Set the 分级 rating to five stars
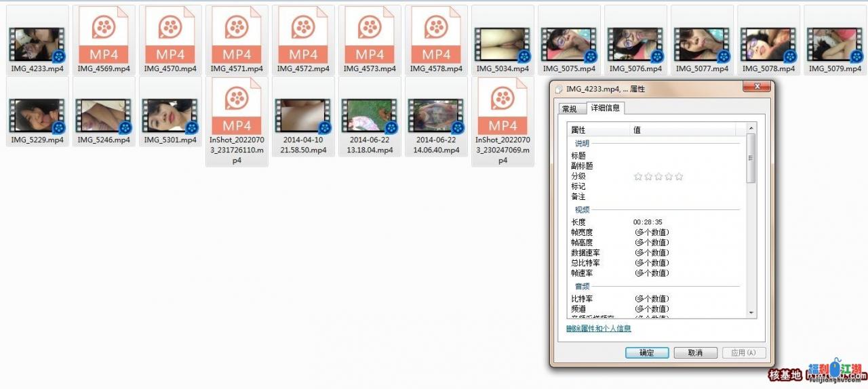 coord(679,176)
